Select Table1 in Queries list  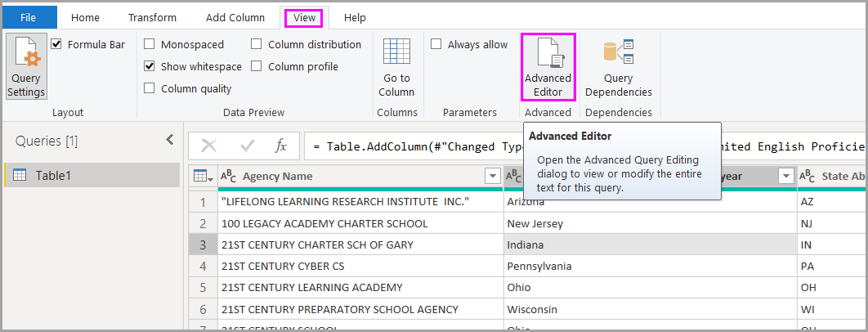(x=53, y=175)
